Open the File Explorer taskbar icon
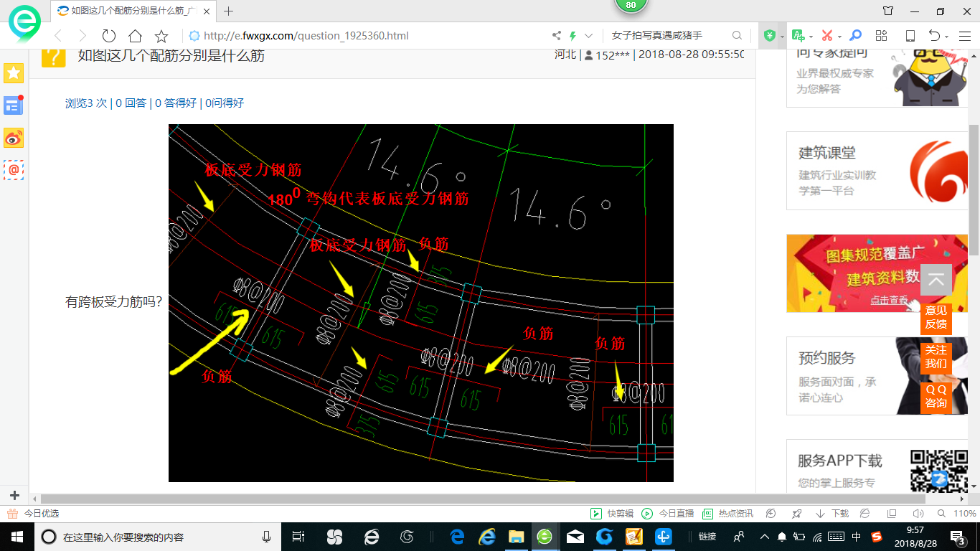 pyautogui.click(x=516, y=537)
